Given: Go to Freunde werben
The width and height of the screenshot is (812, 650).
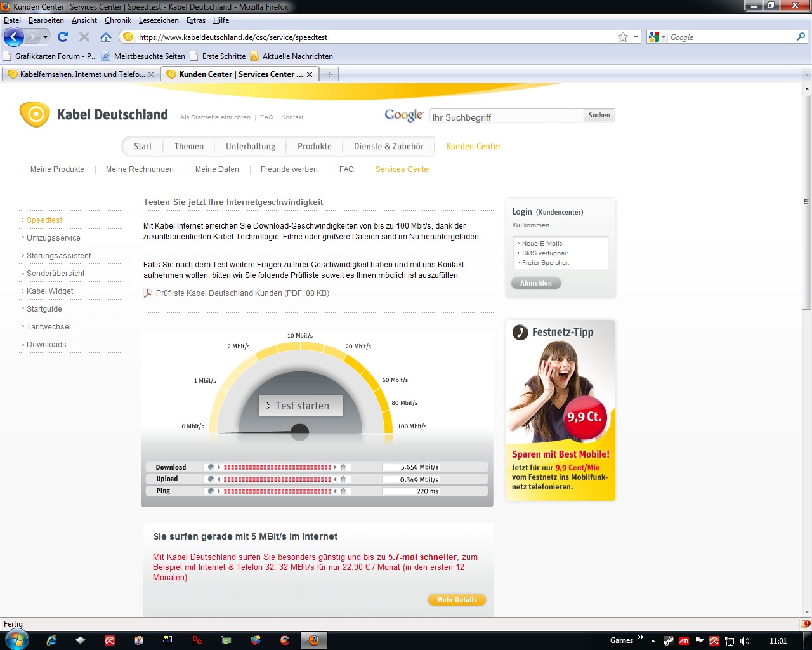Looking at the screenshot, I should [289, 169].
